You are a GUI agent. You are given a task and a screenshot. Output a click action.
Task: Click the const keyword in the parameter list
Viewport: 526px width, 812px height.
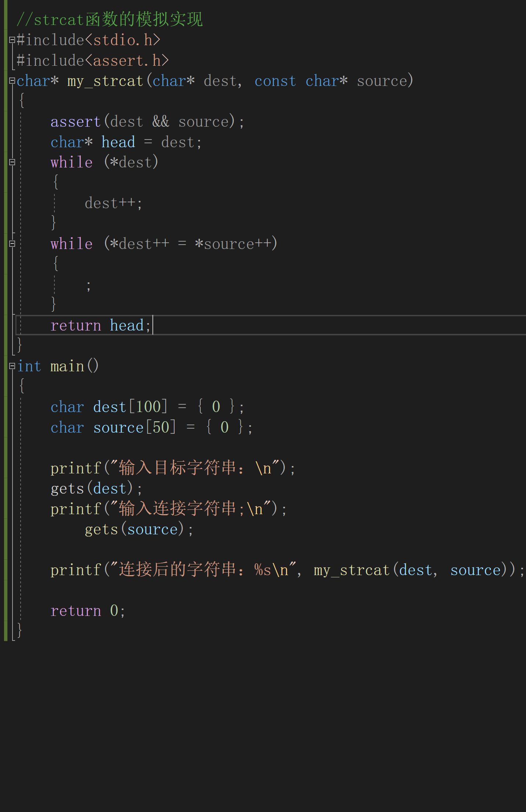click(275, 81)
